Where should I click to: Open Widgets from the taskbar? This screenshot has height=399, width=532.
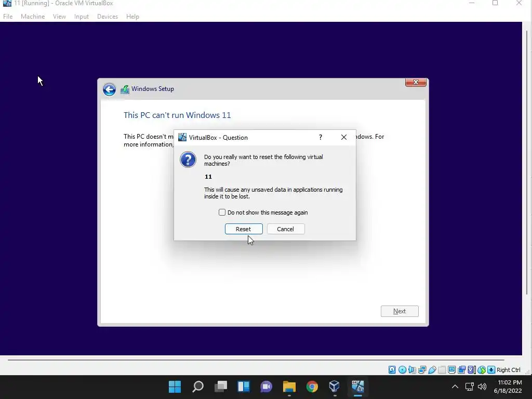pos(244,387)
